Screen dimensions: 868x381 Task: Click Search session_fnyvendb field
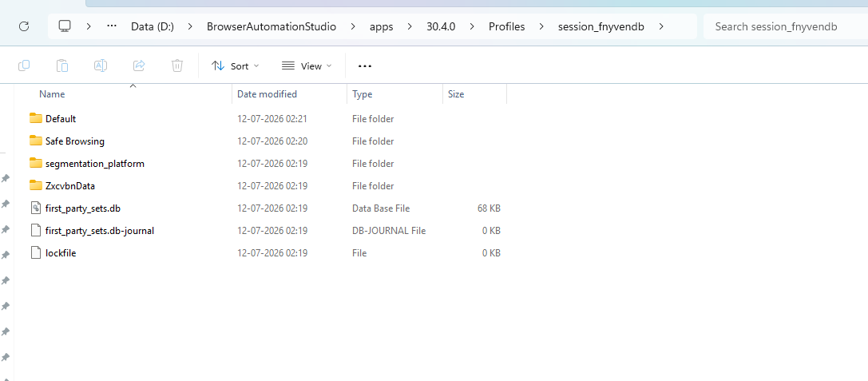point(786,26)
